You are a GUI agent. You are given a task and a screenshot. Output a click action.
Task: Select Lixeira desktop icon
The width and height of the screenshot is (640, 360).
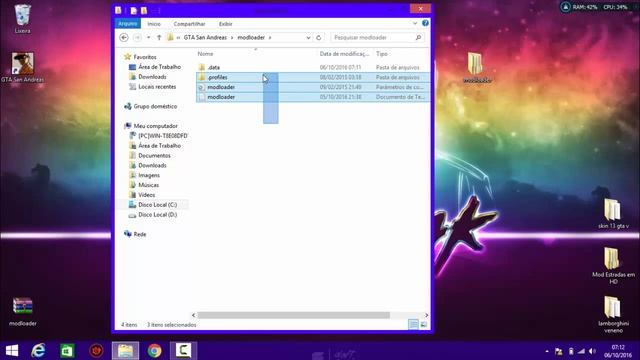22,19
